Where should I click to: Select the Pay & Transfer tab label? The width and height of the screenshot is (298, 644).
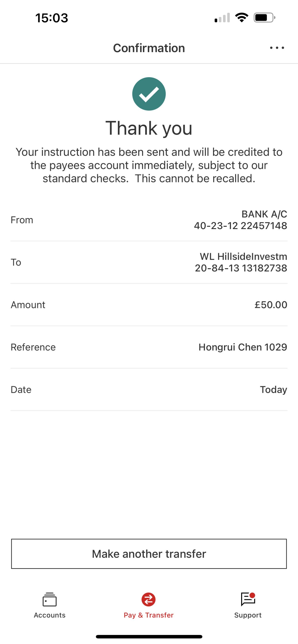click(149, 615)
